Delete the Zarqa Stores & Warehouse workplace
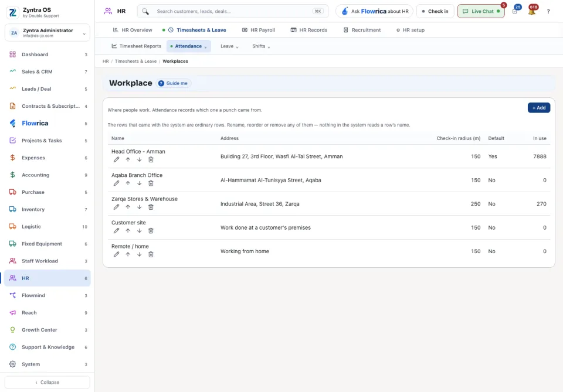 [151, 207]
